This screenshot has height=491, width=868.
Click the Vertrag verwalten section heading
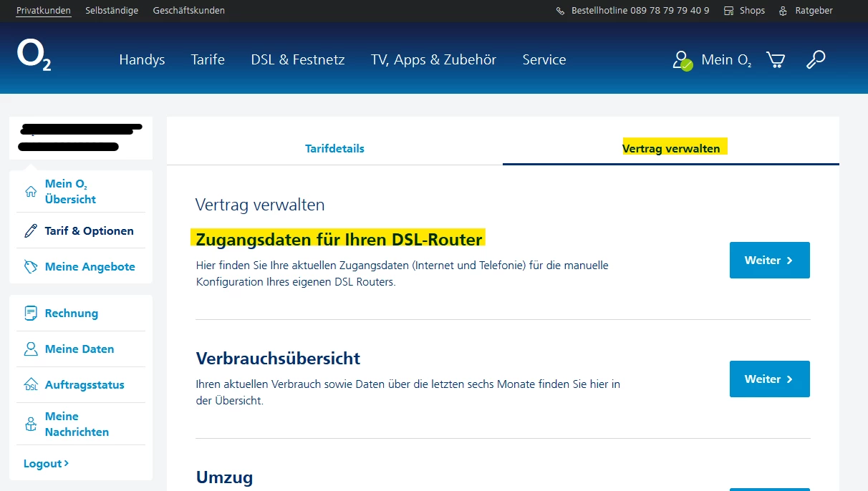point(260,205)
